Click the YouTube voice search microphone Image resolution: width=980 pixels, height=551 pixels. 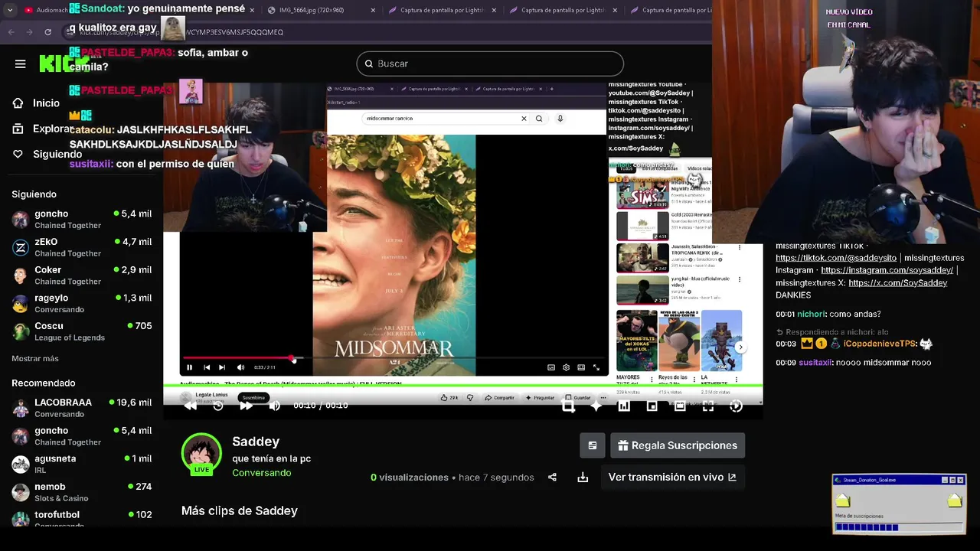point(560,119)
